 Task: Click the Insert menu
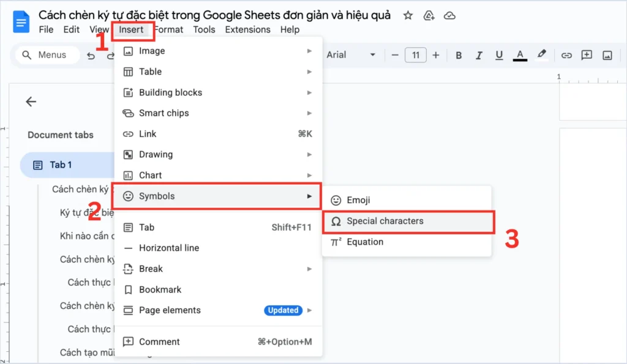(131, 29)
